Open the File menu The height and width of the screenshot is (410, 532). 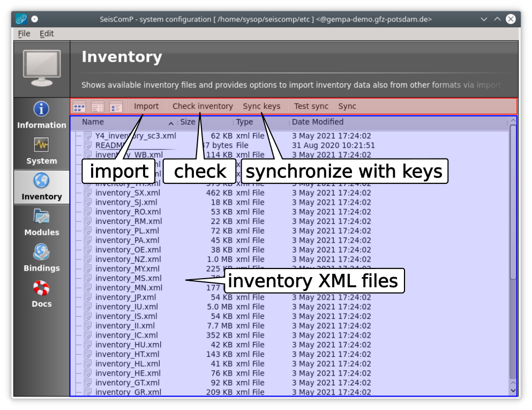(x=24, y=33)
